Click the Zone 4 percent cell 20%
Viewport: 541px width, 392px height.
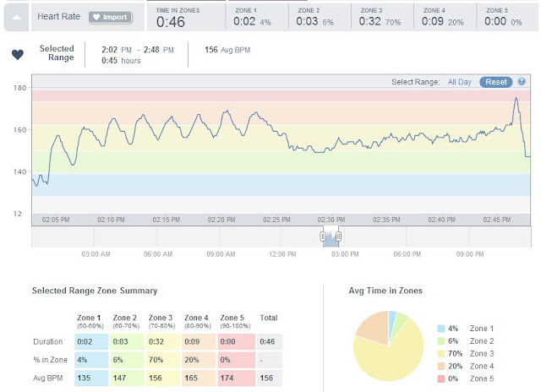[199, 360]
